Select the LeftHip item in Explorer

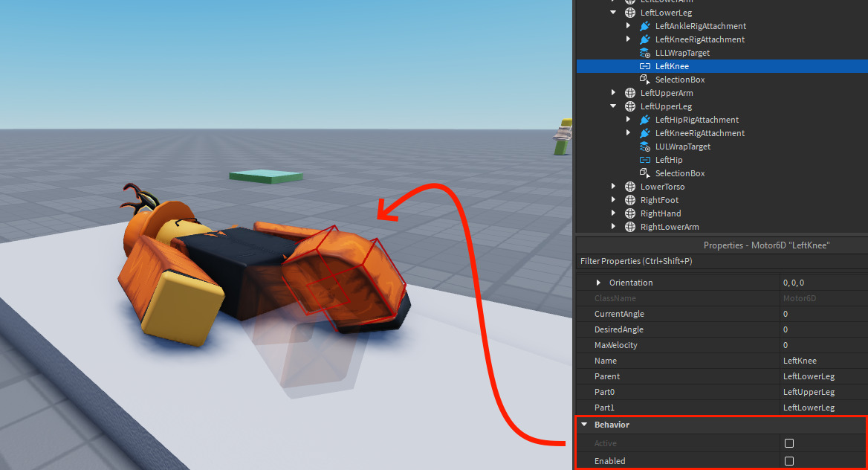(x=669, y=160)
